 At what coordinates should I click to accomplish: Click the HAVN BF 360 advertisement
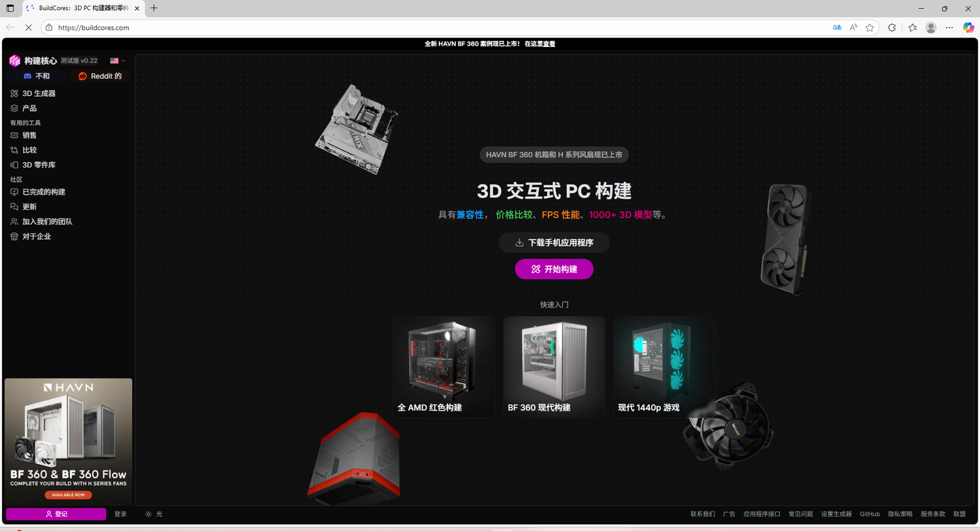[x=68, y=442]
